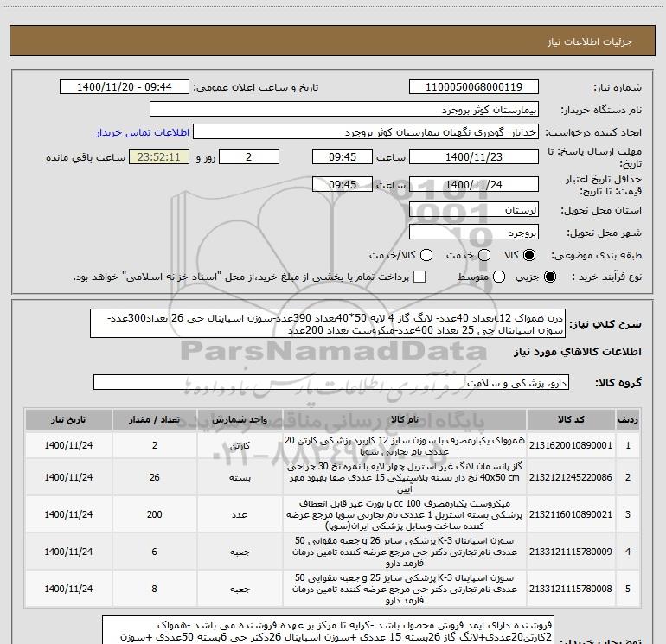Select product code 2133121115780009

[x=571, y=552]
